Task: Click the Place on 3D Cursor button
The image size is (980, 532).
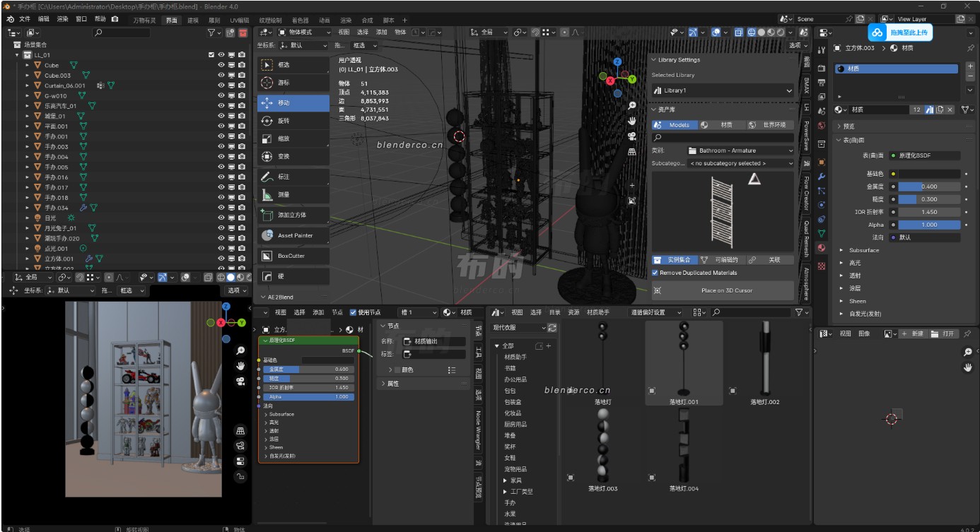Action: pyautogui.click(x=723, y=290)
